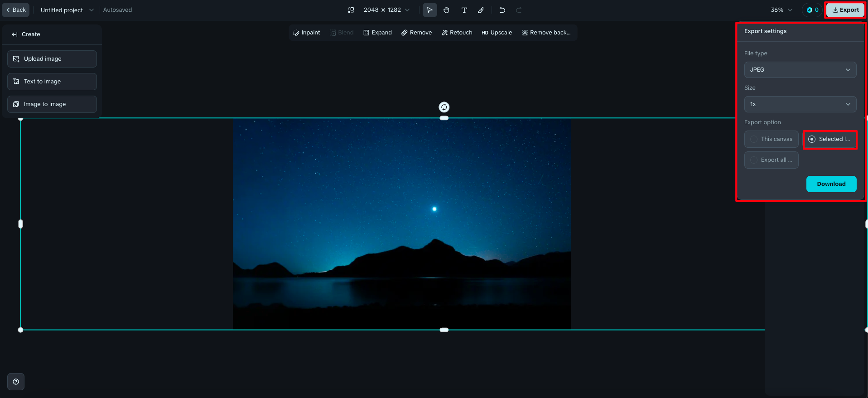The image size is (868, 398).
Task: Select the 'Selected l...' export radio option
Action: tap(829, 139)
